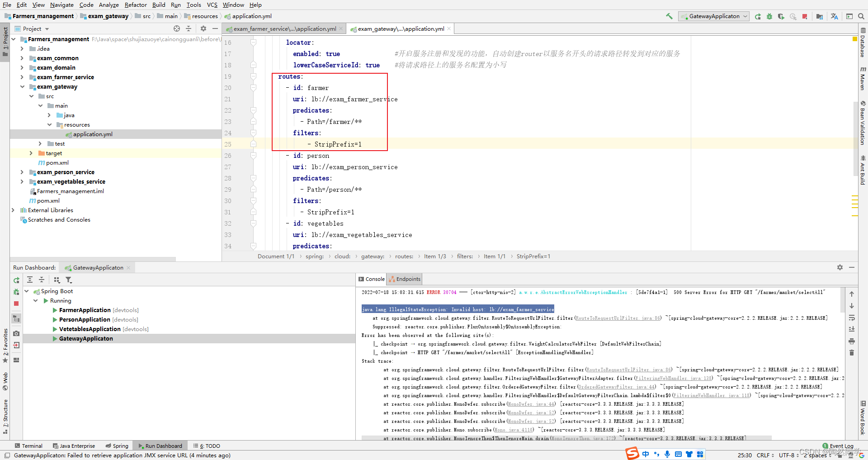Open the Refactor menu

[136, 5]
